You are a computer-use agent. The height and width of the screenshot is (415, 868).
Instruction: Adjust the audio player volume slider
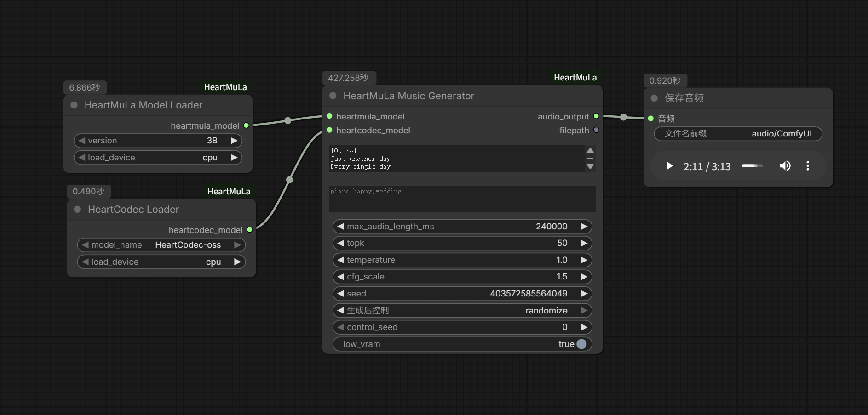pos(753,166)
